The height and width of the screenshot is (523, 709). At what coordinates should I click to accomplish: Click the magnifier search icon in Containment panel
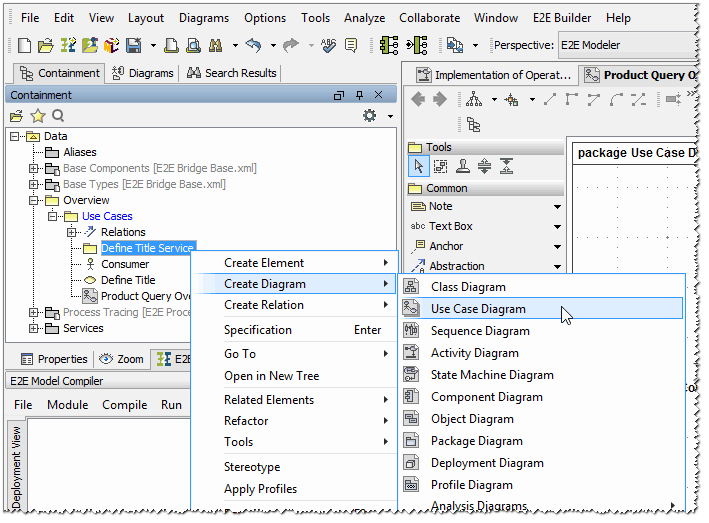[x=58, y=116]
